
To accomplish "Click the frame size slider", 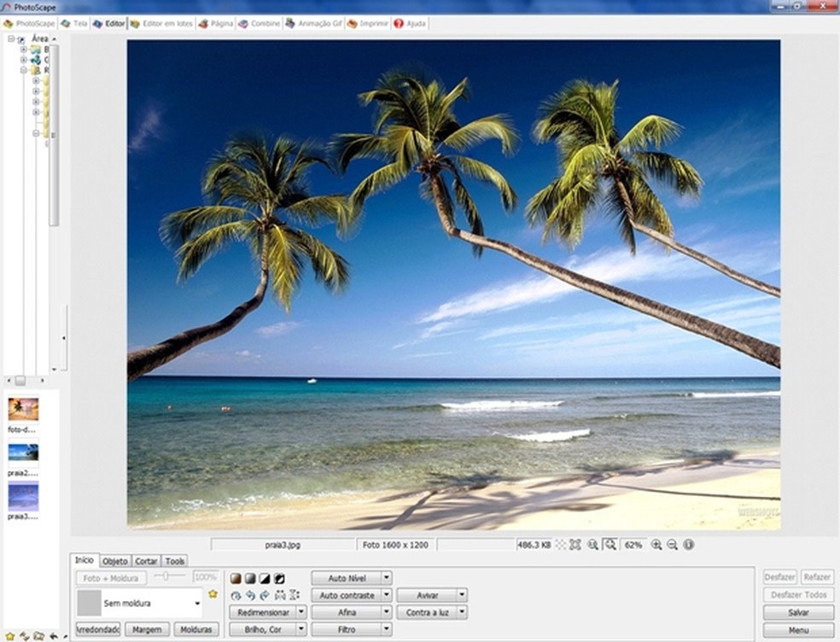I will 171,577.
